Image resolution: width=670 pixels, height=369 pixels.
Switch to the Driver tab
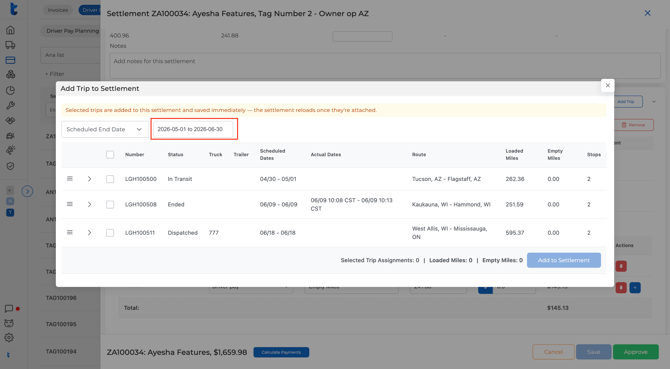[x=90, y=10]
